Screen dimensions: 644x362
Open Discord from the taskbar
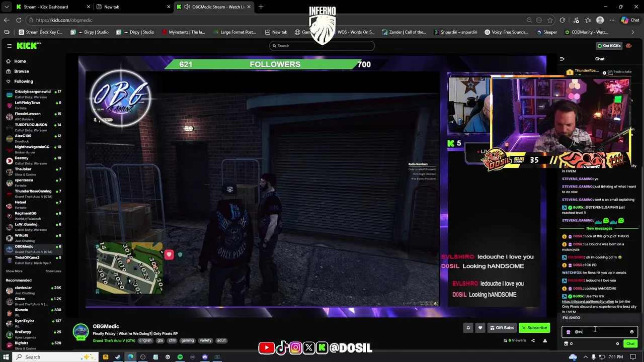(205, 357)
